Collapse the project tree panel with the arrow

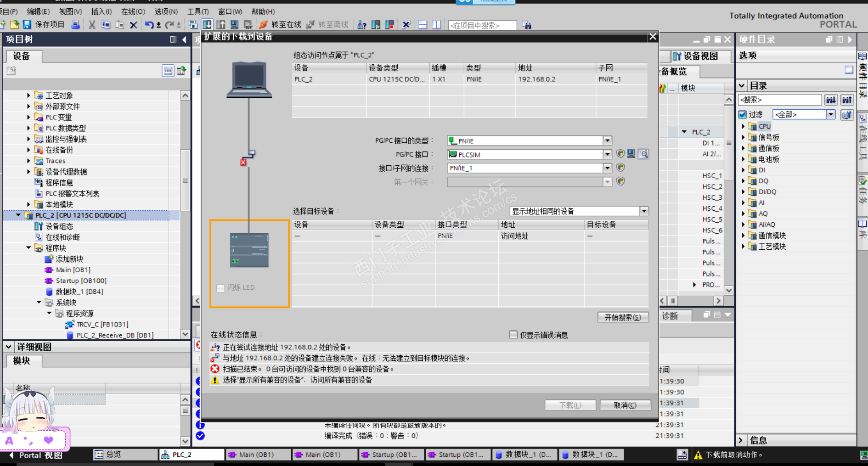184,39
